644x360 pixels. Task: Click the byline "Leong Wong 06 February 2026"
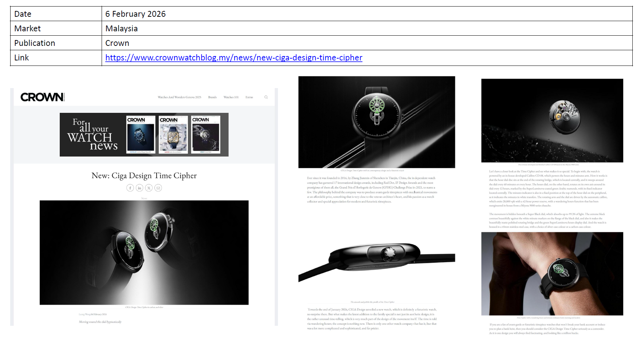(x=93, y=314)
